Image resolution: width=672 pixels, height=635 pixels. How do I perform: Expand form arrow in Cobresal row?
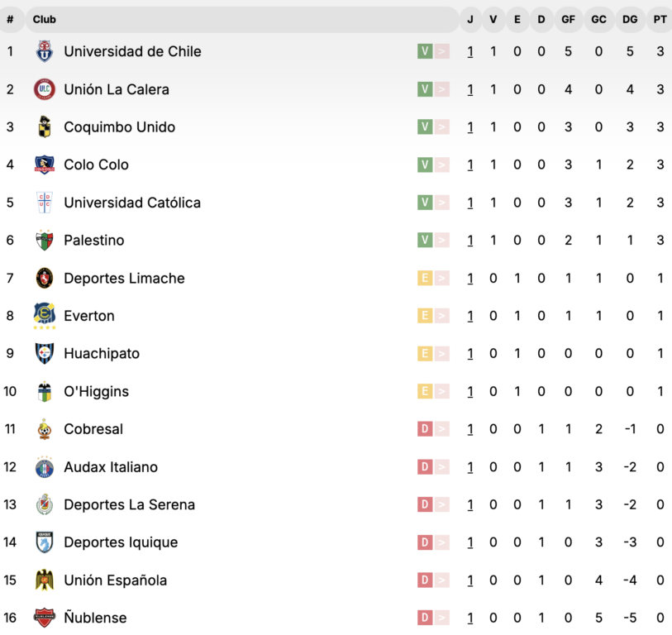coord(442,429)
